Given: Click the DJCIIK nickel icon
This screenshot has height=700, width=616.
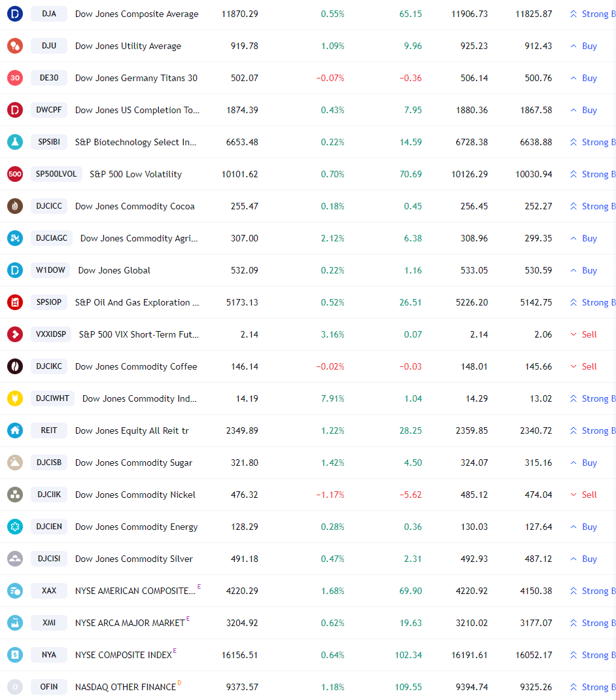Looking at the screenshot, I should [15, 495].
